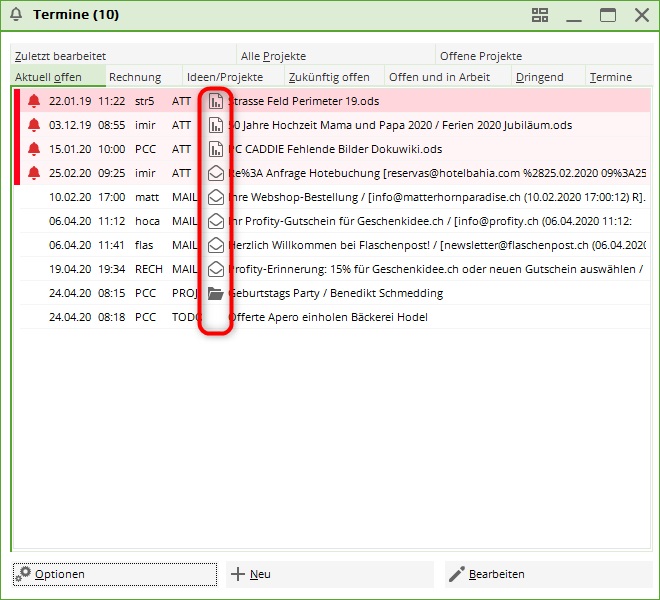Click document icon of PC CADDIE Fehlende Bilder row

coord(215,149)
